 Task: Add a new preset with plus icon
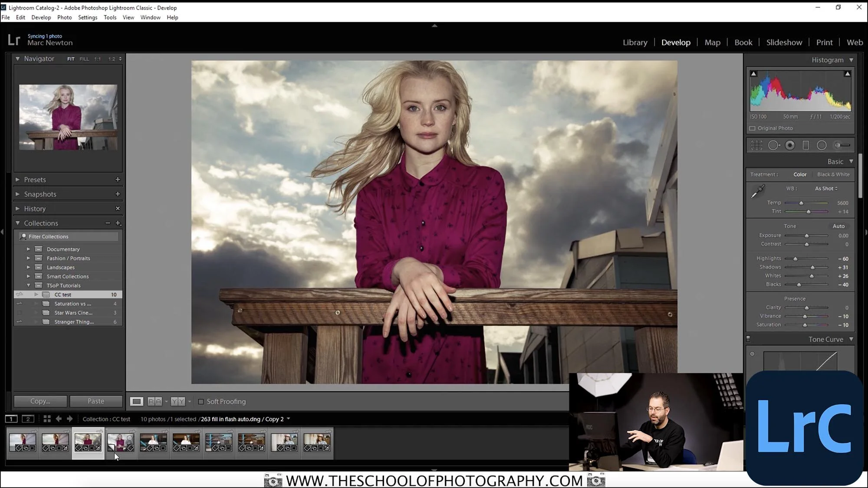118,180
